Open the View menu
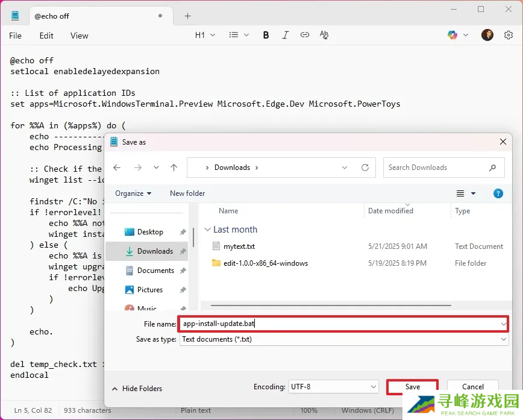 pos(79,36)
